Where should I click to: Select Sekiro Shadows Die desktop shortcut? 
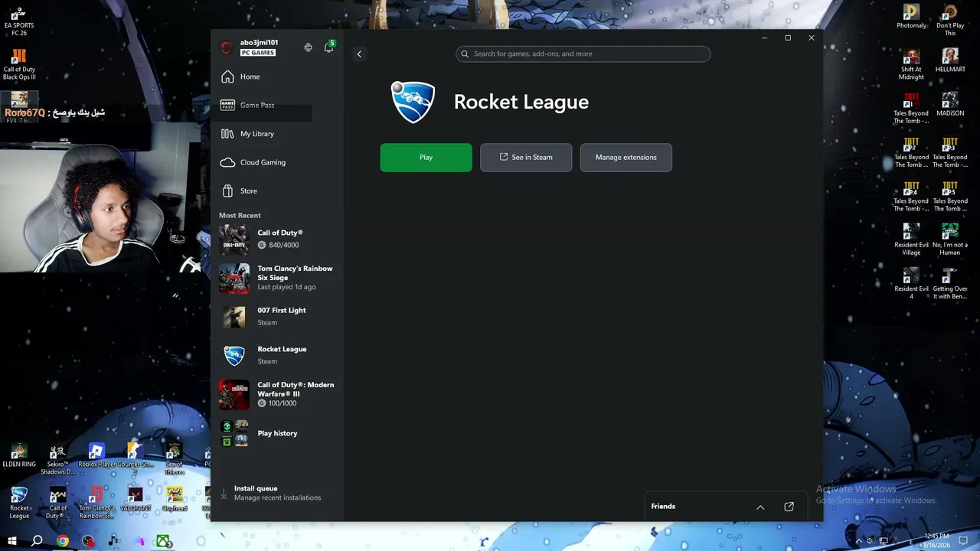[58, 459]
